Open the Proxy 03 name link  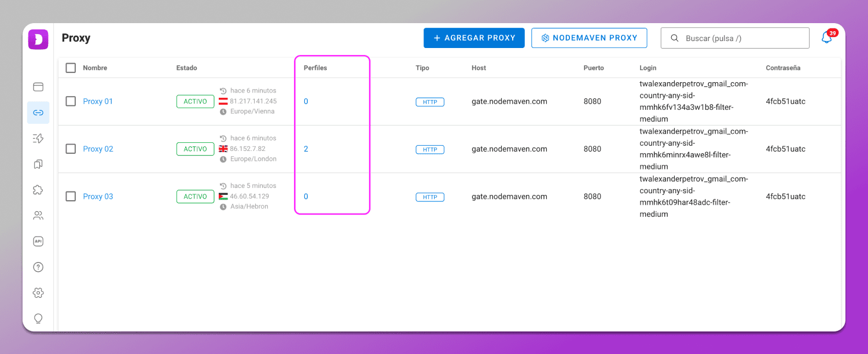point(98,196)
